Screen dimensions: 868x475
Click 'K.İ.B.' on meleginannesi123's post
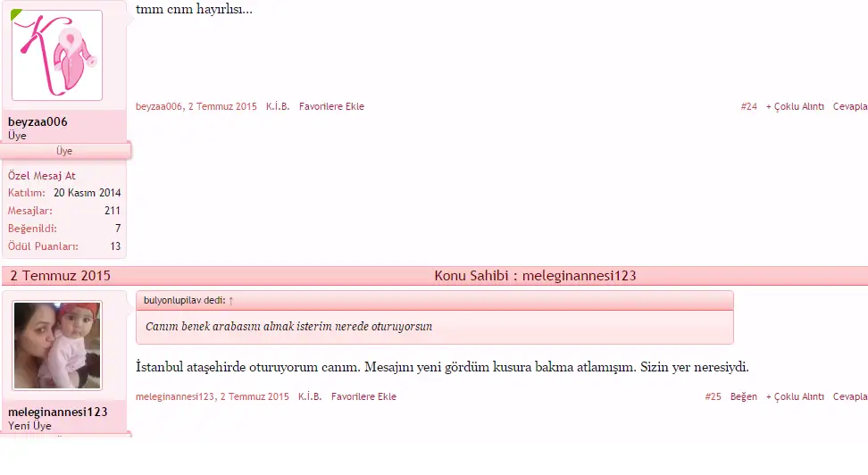pos(310,396)
